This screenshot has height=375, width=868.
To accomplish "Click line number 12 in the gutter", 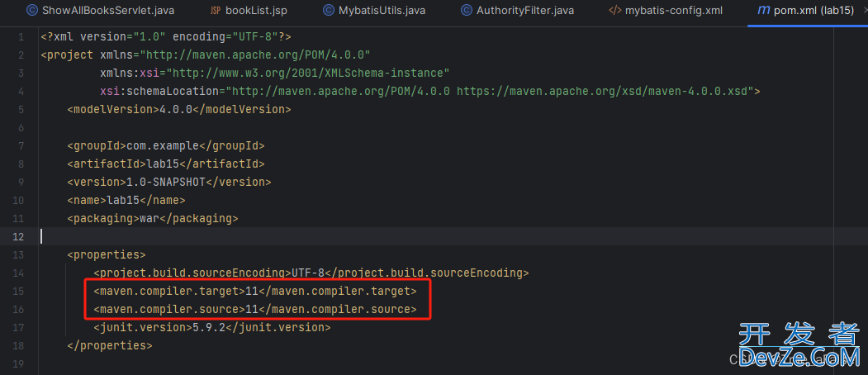I will 18,237.
